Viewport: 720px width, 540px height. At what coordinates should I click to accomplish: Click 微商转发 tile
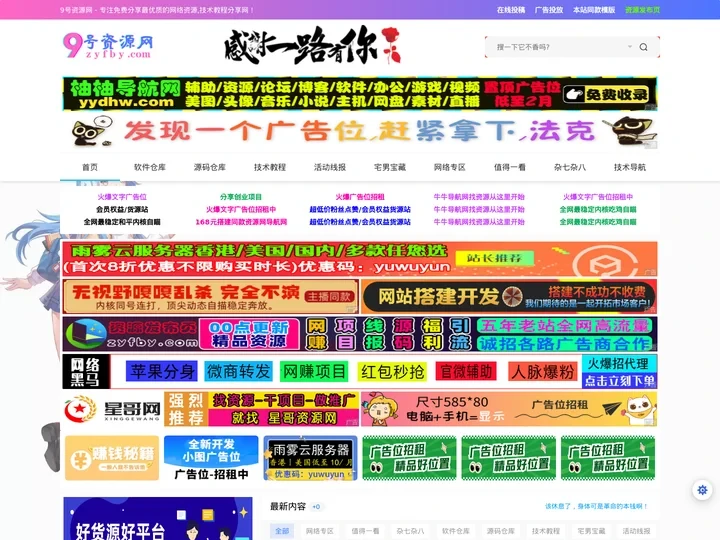click(238, 371)
